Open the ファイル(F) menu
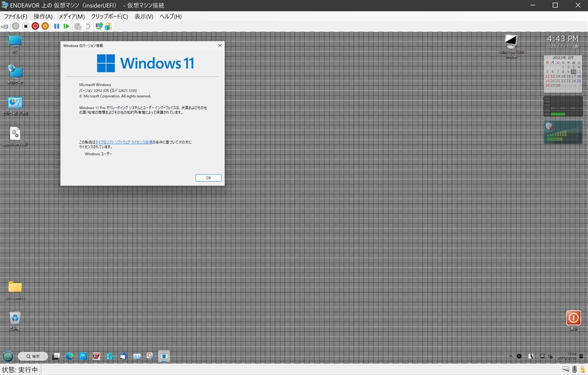This screenshot has width=588, height=375. click(16, 17)
